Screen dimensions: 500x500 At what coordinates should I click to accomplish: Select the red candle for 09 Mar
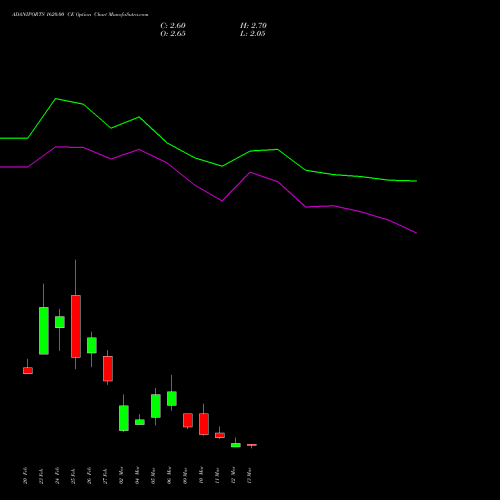(188, 420)
